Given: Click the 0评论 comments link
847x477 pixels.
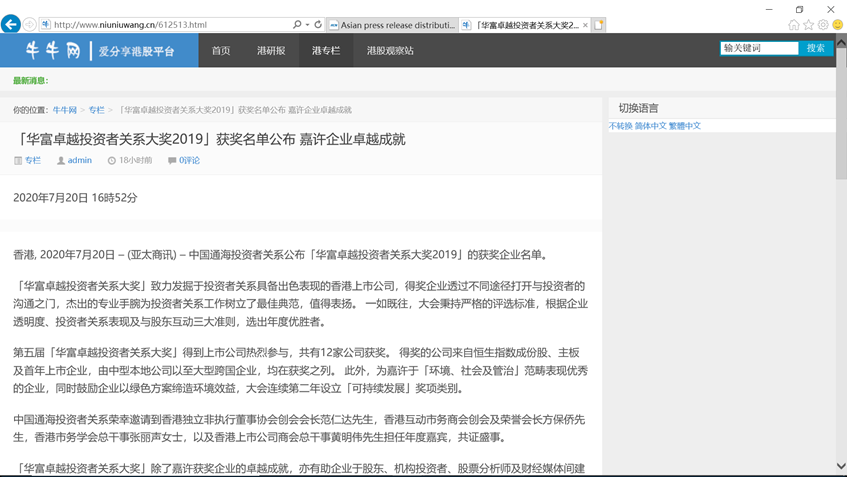Looking at the screenshot, I should tap(189, 160).
